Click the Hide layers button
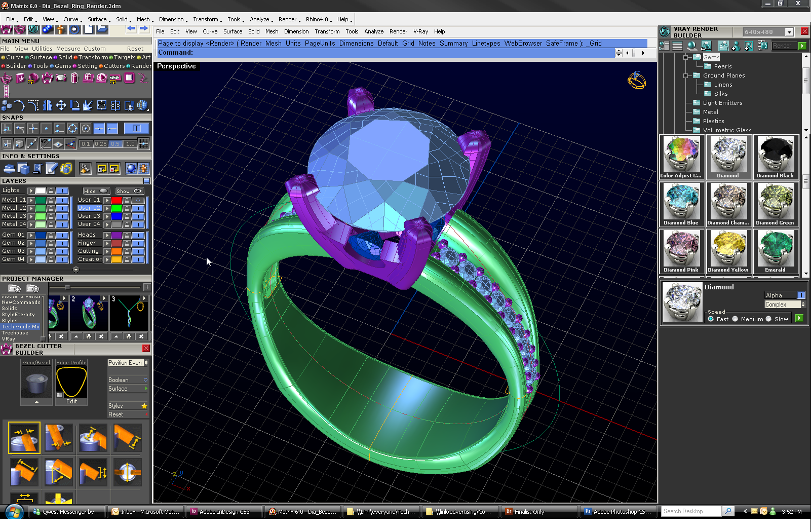 96,191
